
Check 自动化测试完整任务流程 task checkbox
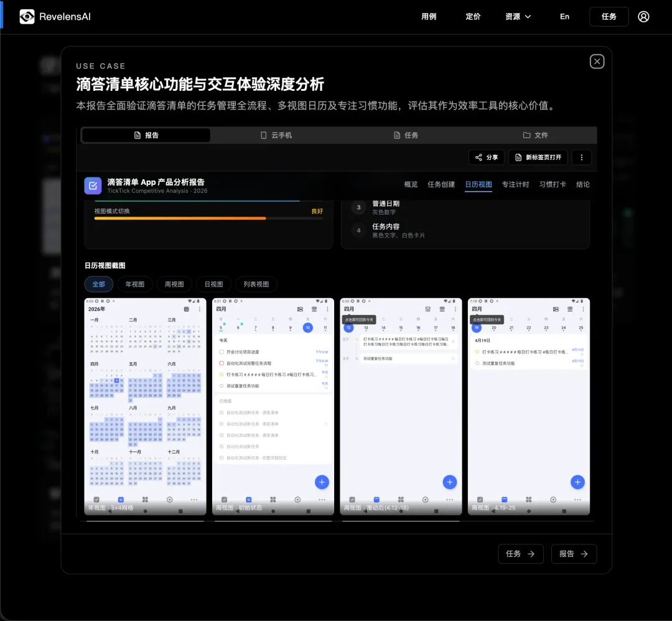(x=222, y=363)
